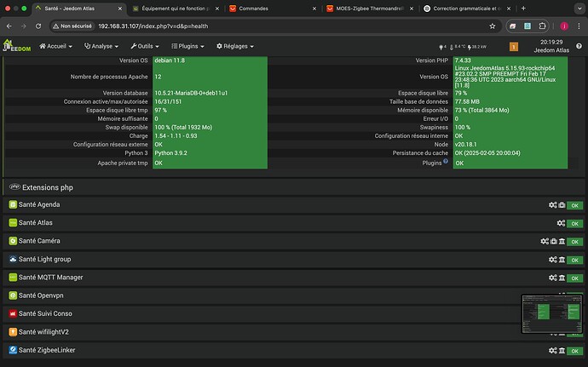Open the Outils dropdown menu

(x=145, y=46)
